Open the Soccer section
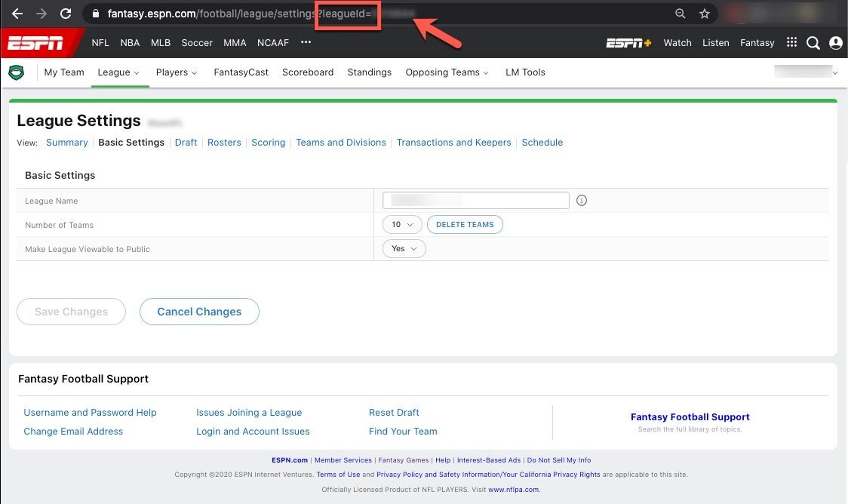The width and height of the screenshot is (848, 504). click(x=197, y=43)
